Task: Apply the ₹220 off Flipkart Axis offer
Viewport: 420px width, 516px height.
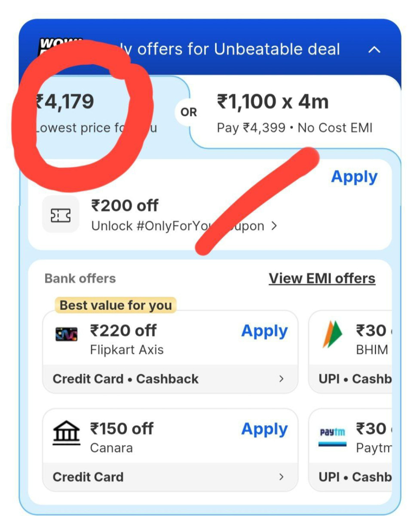Action: [x=264, y=331]
